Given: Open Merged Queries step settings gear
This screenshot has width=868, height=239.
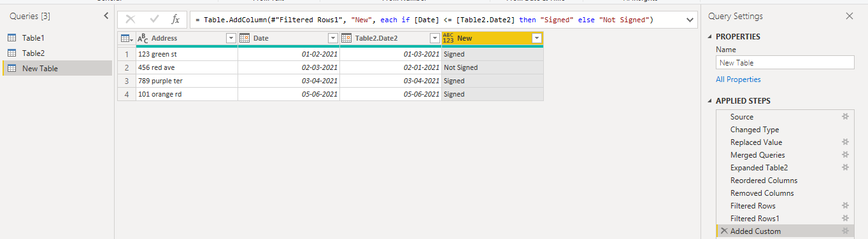Looking at the screenshot, I should (x=845, y=155).
